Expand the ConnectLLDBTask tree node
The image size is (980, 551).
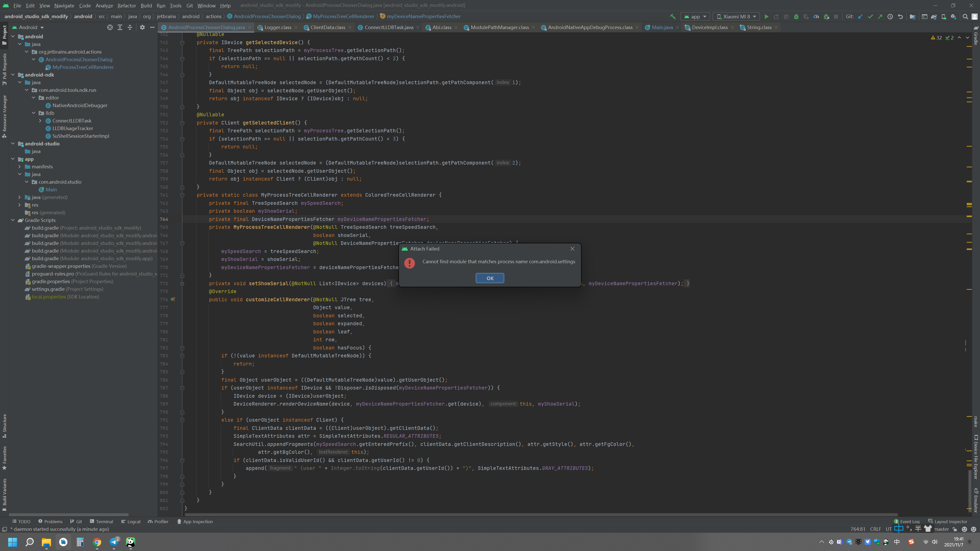40,121
